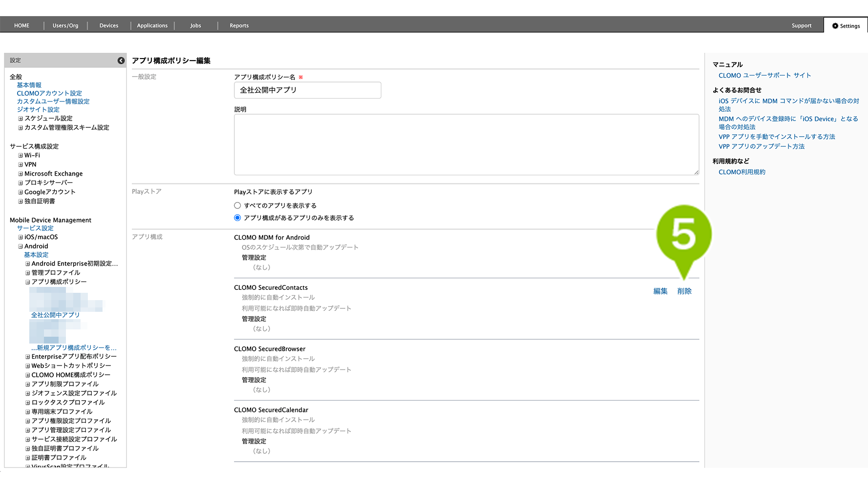This screenshot has width=868, height=488.
Task: Expand 管理プロファイル tree node
Action: [28, 273]
